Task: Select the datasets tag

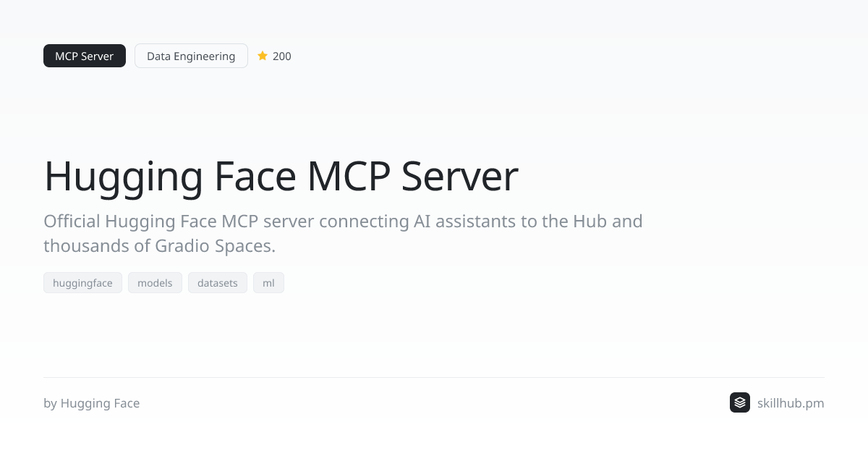Action: (218, 283)
